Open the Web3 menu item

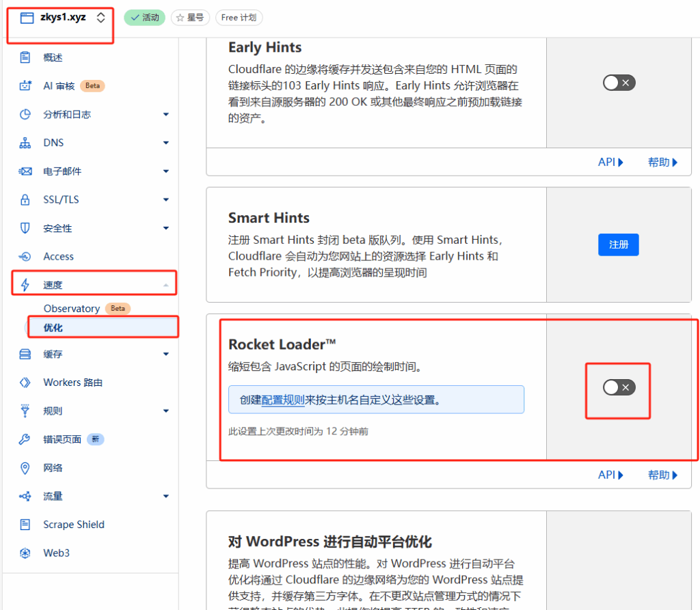point(56,553)
